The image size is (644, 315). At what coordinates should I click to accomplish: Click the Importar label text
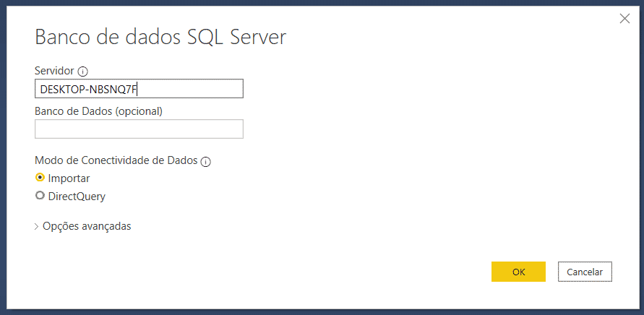[69, 178]
